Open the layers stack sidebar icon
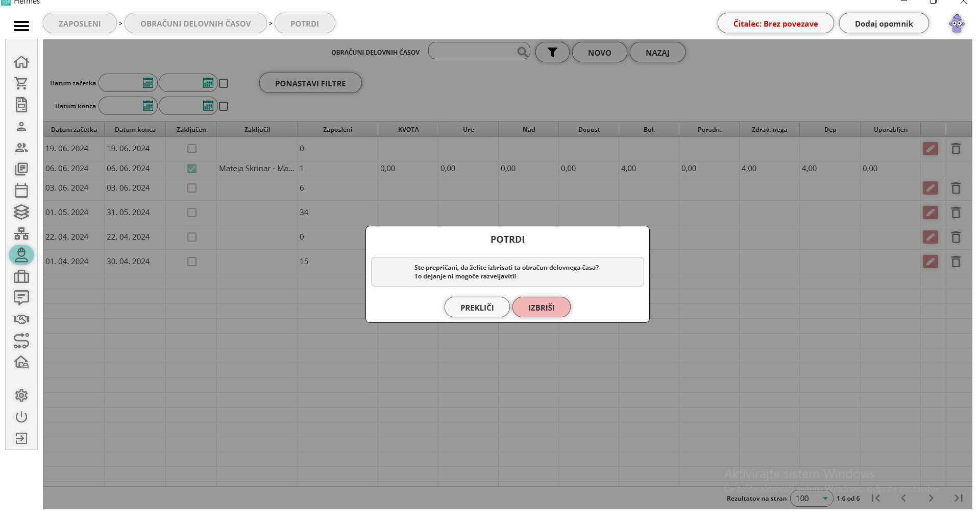The image size is (980, 518). click(x=21, y=212)
